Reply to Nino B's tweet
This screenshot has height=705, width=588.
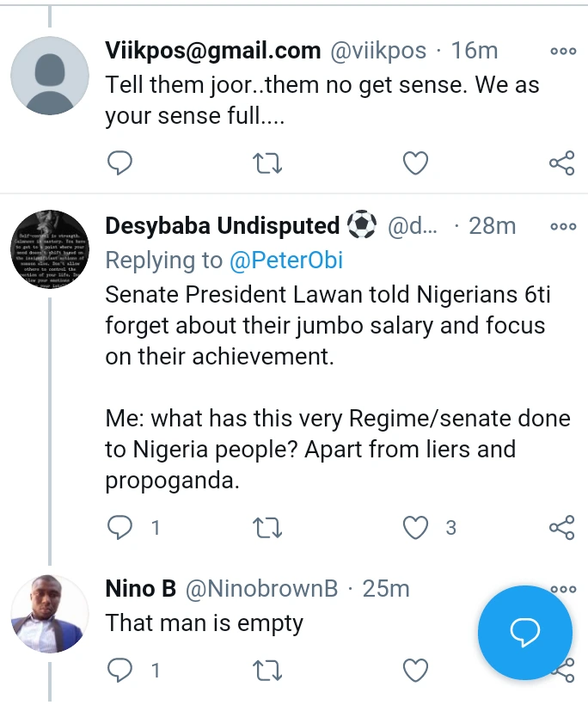click(x=119, y=669)
